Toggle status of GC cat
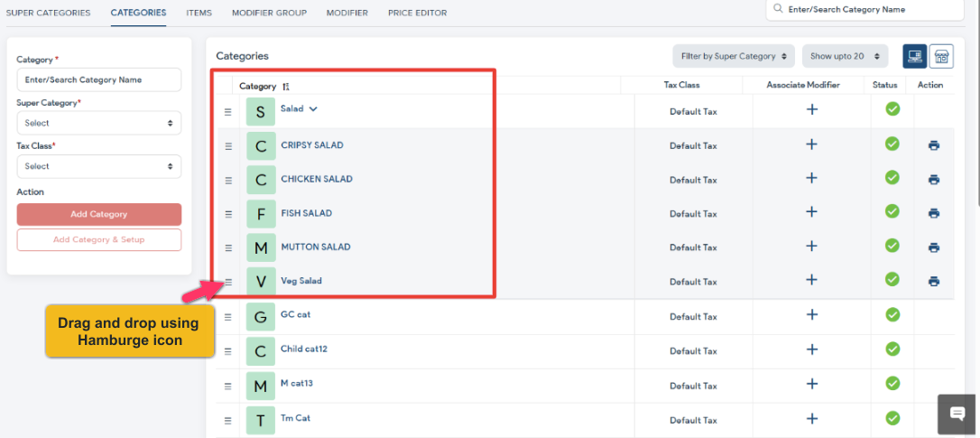 (892, 314)
